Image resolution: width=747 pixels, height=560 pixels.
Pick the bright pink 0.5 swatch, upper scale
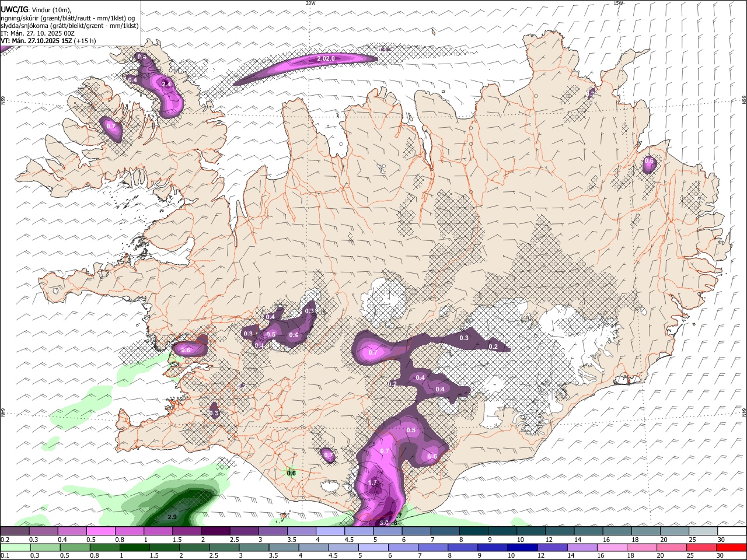pyautogui.click(x=100, y=531)
